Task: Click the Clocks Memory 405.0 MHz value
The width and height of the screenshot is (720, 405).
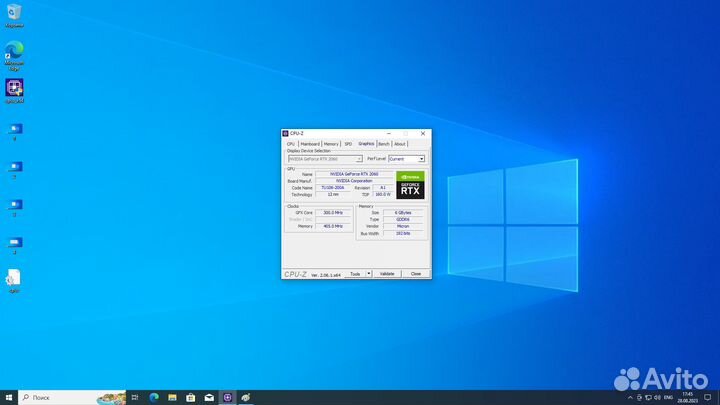Action: click(333, 226)
